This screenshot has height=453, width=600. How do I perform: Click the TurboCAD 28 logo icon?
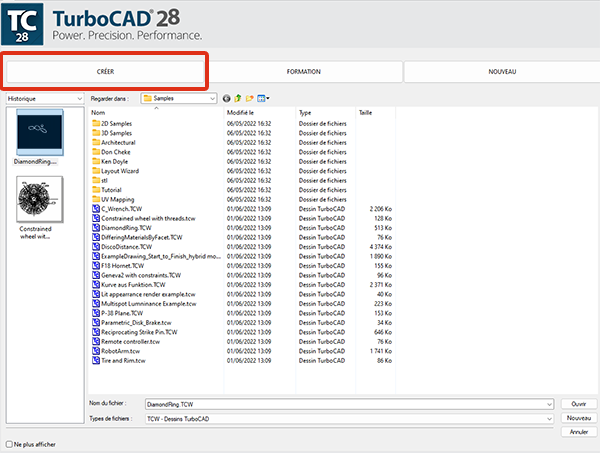click(x=22, y=24)
